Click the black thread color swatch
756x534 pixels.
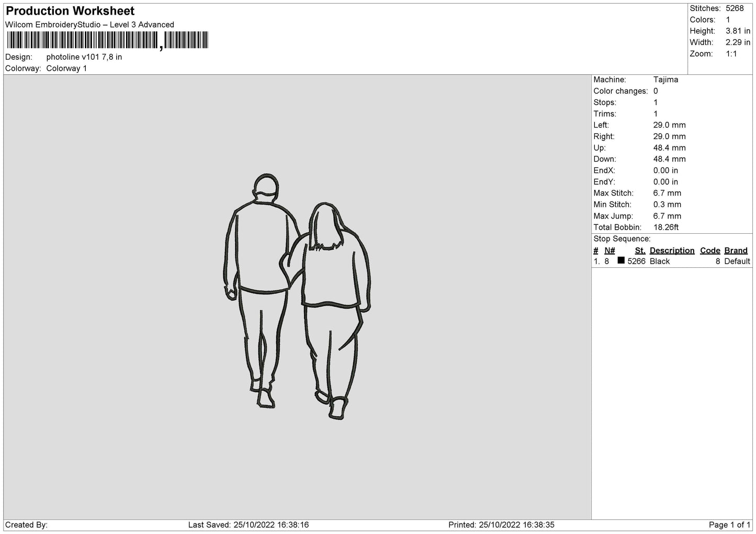click(x=621, y=260)
